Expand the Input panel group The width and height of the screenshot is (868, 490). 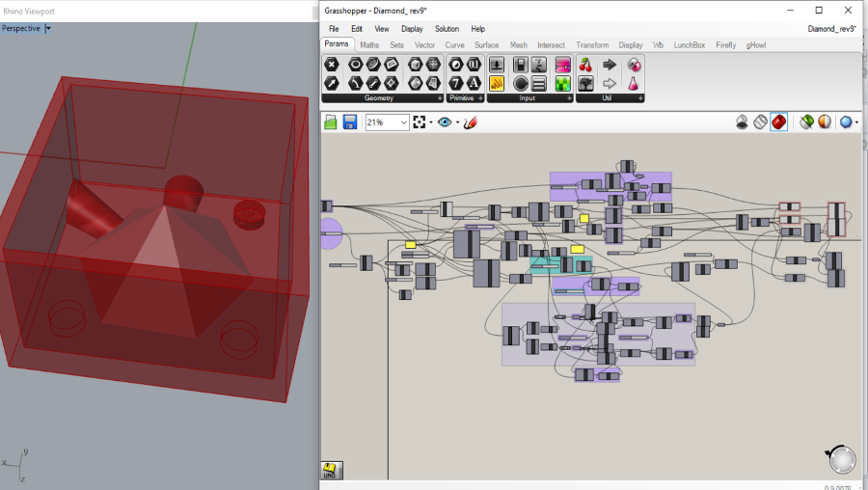click(569, 98)
